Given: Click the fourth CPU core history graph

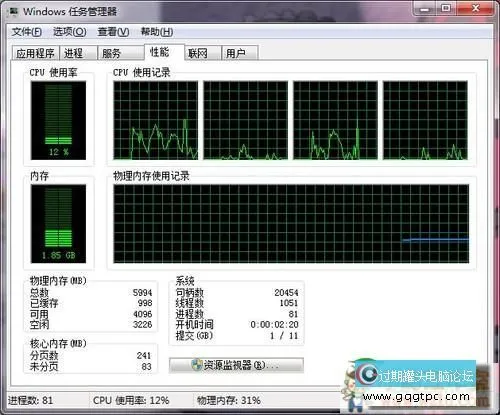Looking at the screenshot, I should (x=425, y=120).
